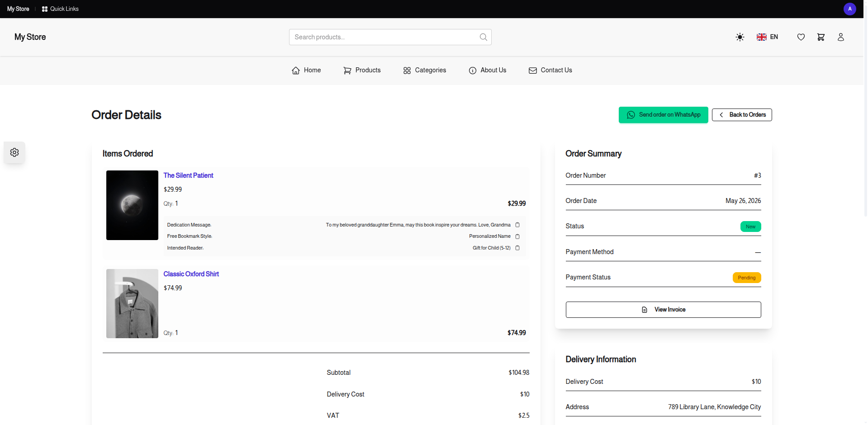Screen dimensions: 868x425
Task: Send order on WhatsApp
Action: pyautogui.click(x=663, y=115)
